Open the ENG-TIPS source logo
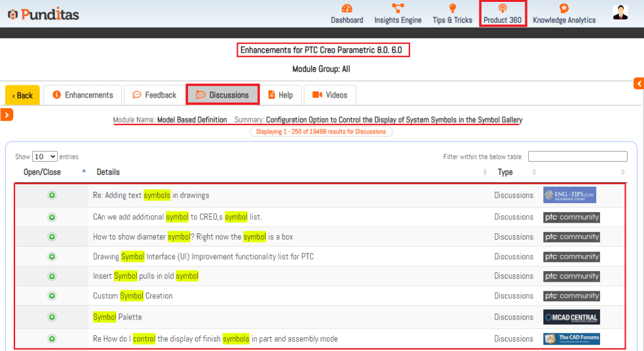 (569, 195)
